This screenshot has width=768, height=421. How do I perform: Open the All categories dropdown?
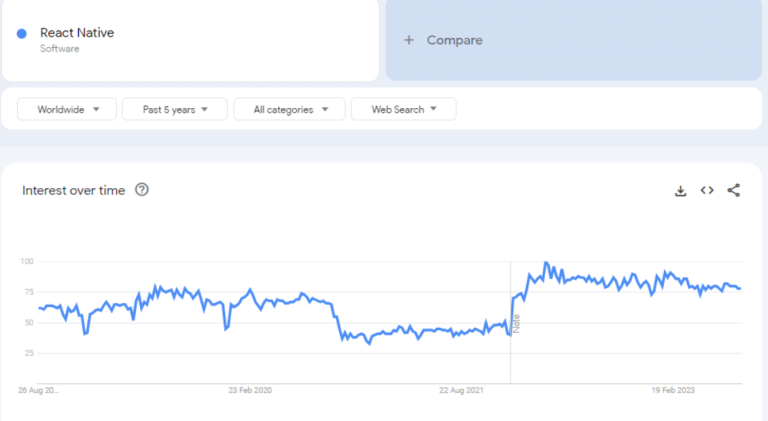[289, 109]
